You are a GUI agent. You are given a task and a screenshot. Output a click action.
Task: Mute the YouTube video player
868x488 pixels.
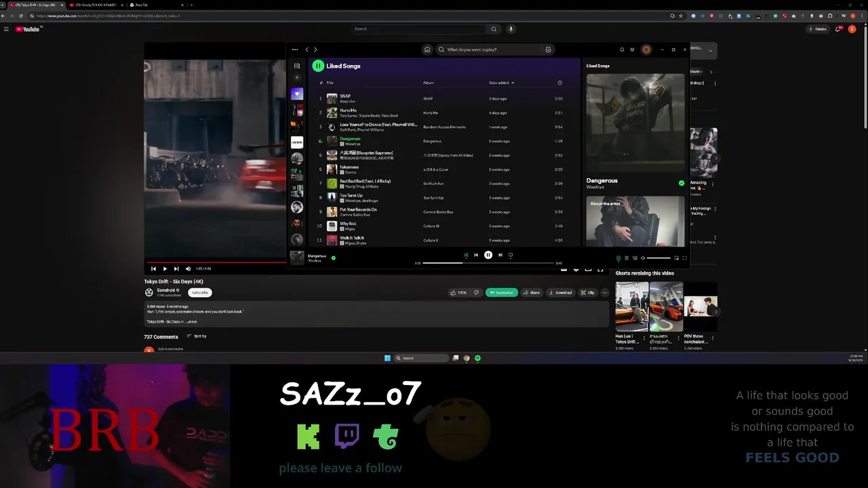pos(188,268)
